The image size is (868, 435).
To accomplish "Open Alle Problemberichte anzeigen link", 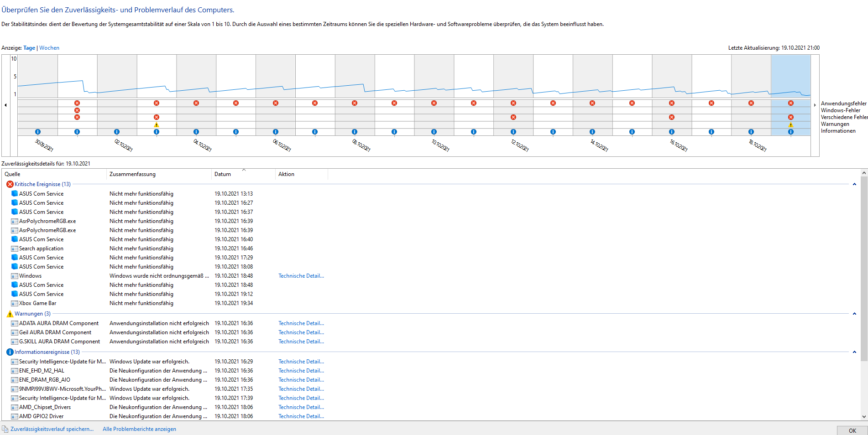I will pyautogui.click(x=139, y=429).
